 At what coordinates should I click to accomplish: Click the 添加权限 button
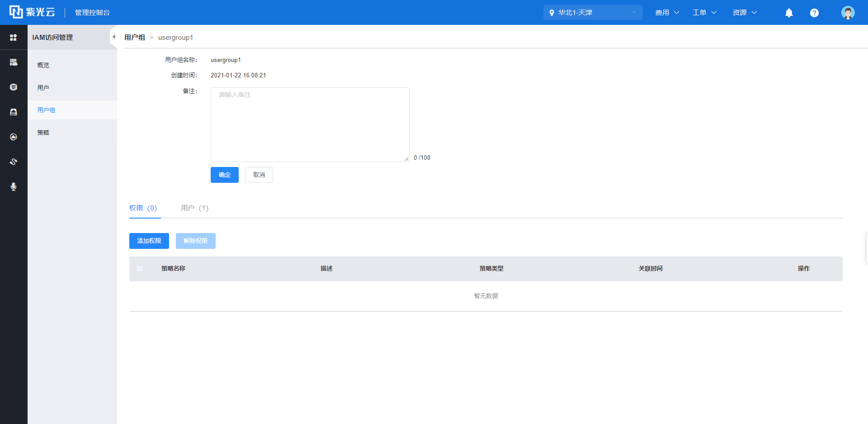pyautogui.click(x=149, y=241)
